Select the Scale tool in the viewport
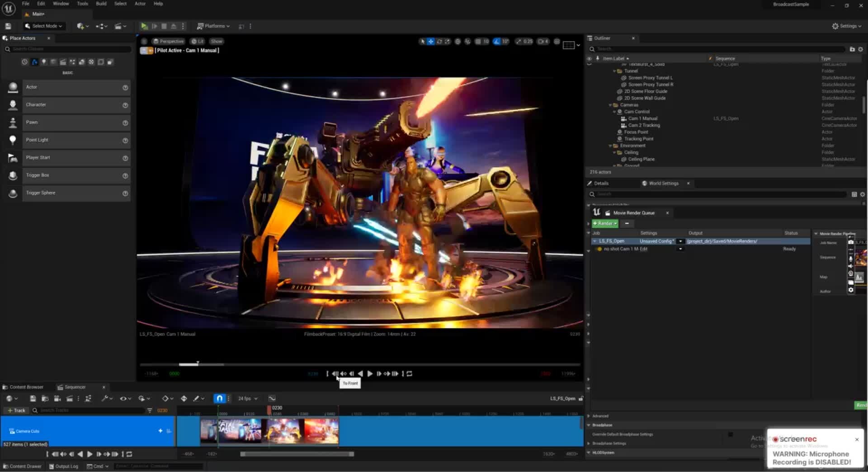 [x=447, y=41]
